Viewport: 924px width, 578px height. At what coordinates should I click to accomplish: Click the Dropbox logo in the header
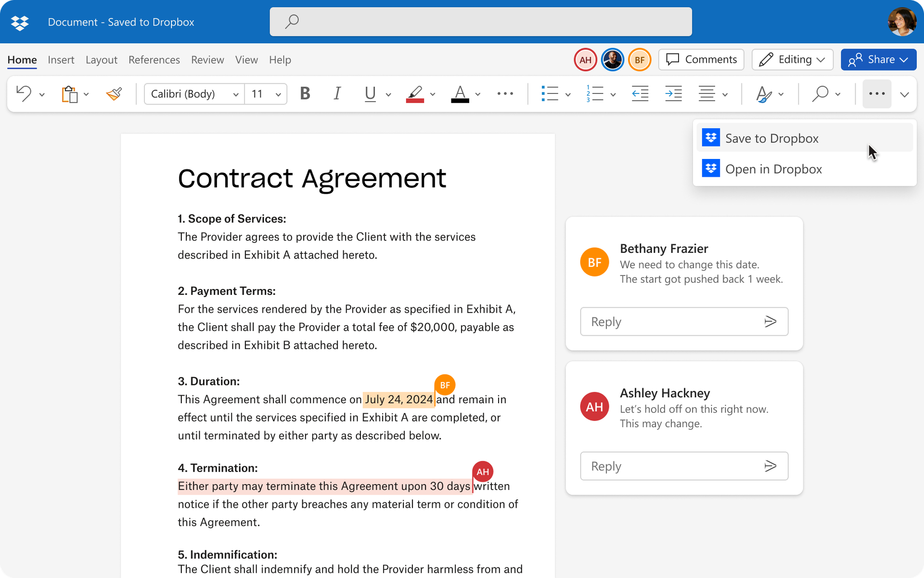coord(19,22)
